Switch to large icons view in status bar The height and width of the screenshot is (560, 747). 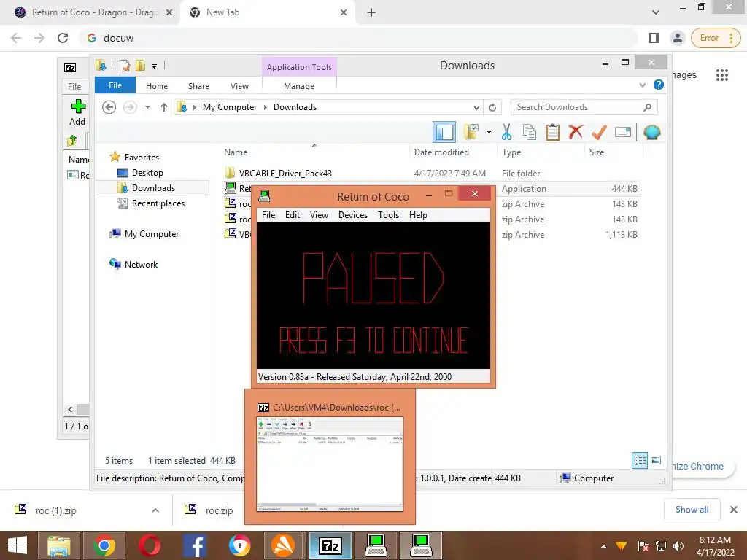tap(656, 460)
